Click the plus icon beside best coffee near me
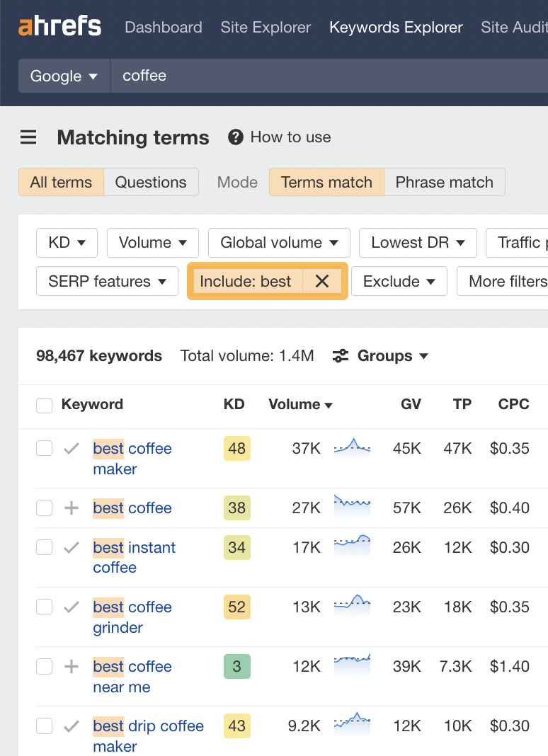The height and width of the screenshot is (756, 548). coord(72,667)
